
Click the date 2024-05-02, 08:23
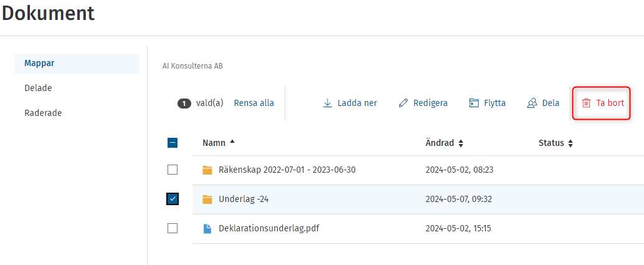tap(459, 170)
